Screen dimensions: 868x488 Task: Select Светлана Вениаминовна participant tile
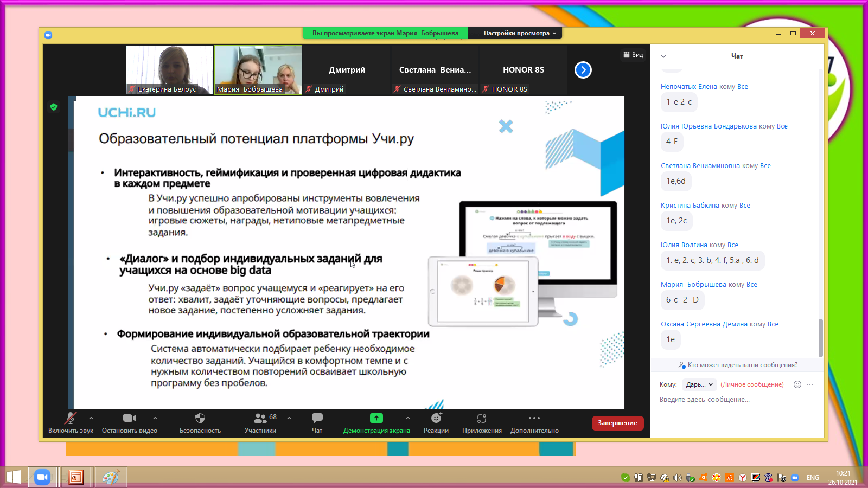(435, 70)
